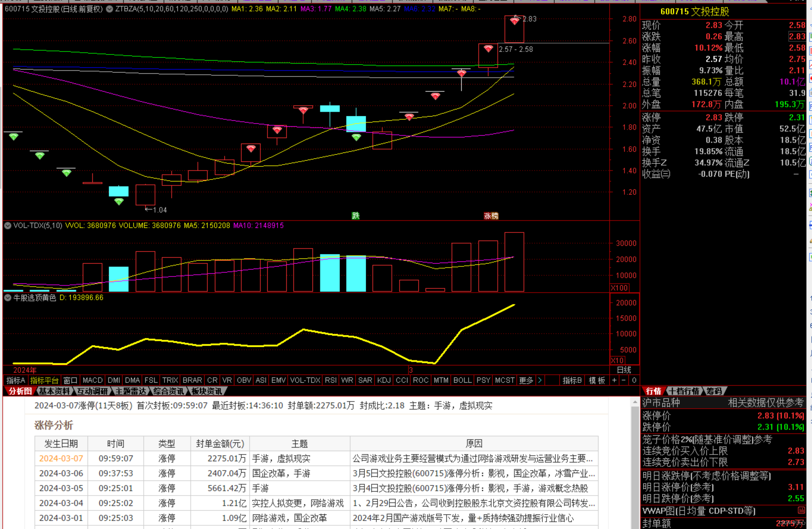The width and height of the screenshot is (812, 529).
Task: Click the 实控人拟变更，网络游戏 theme cell
Action: tap(300, 503)
